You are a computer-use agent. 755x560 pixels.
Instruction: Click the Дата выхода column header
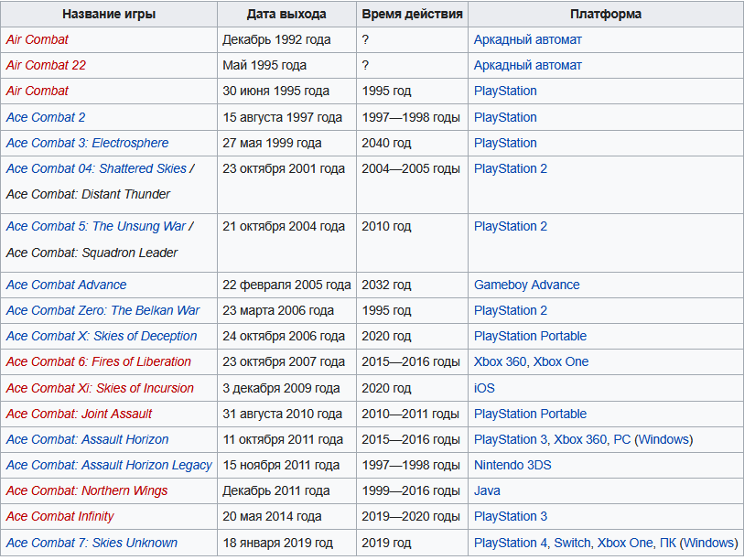286,14
